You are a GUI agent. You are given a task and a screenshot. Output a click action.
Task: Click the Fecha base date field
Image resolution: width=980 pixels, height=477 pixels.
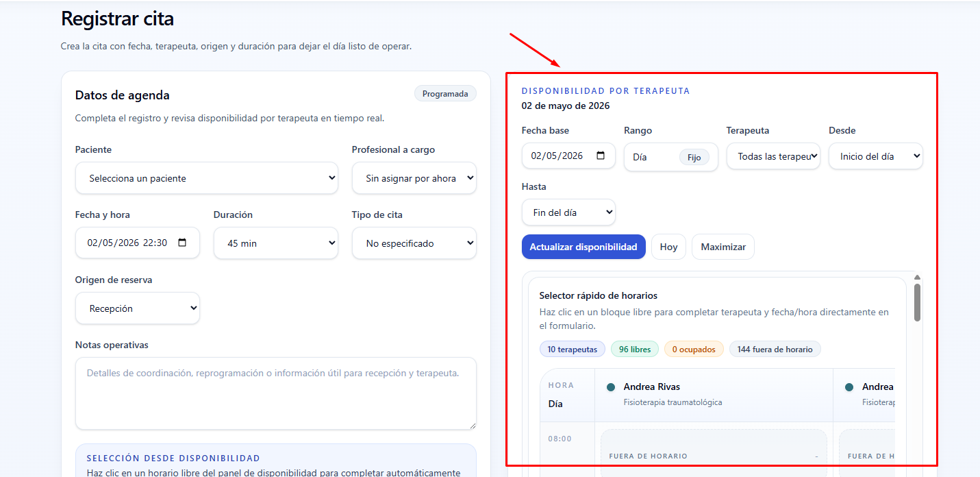[568, 156]
